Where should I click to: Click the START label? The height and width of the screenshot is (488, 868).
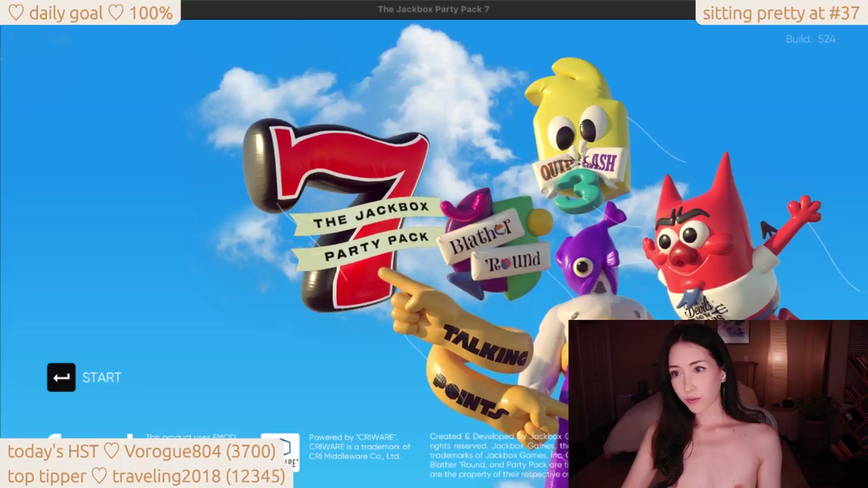coord(102,378)
